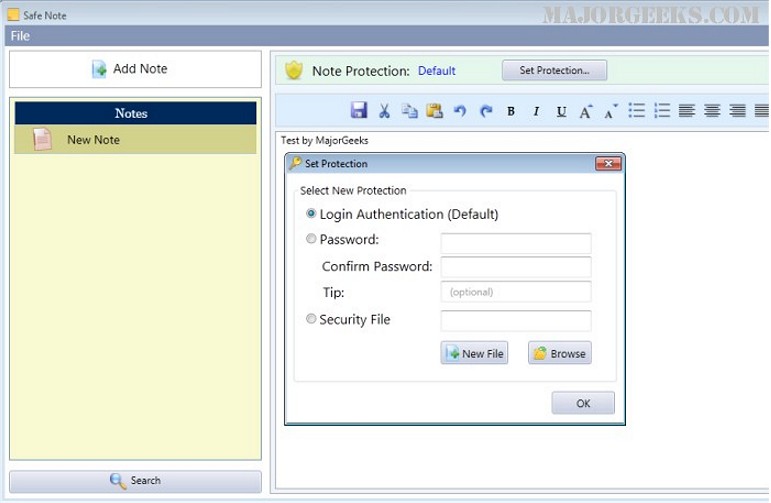Save the note with the floppy disk icon

click(x=359, y=110)
